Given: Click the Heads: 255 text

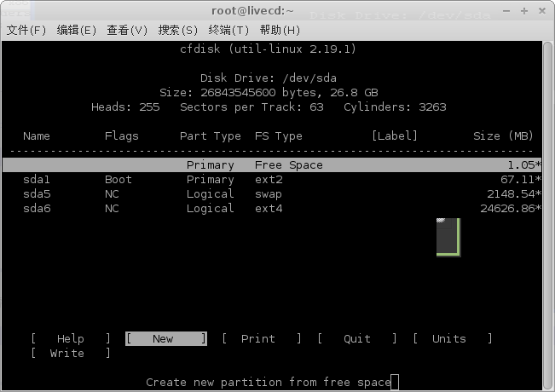Looking at the screenshot, I should coord(125,107).
